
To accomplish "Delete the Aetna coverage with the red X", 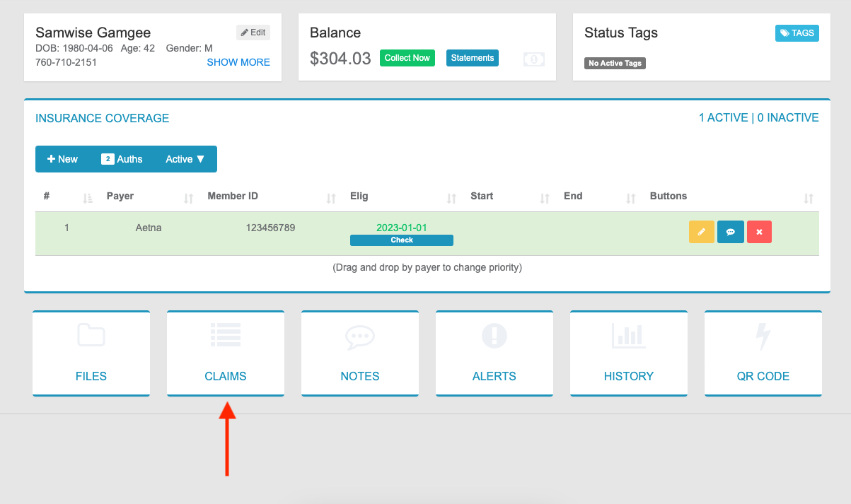I will (x=759, y=231).
